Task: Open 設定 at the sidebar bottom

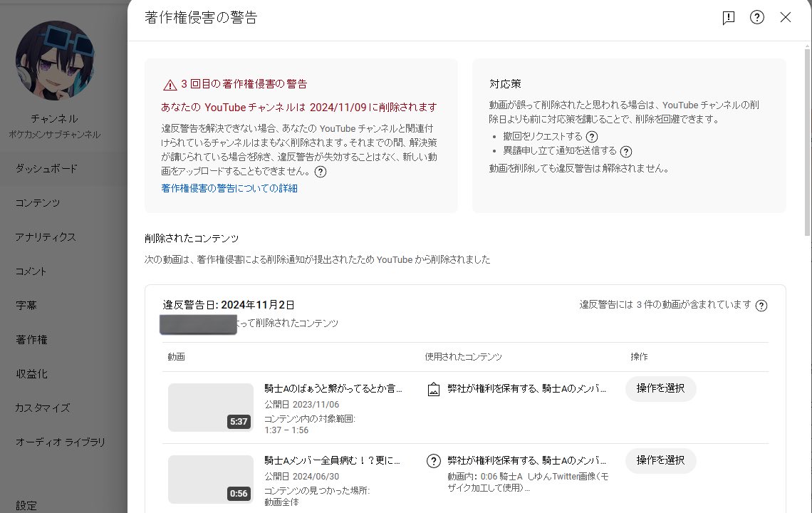Action: [x=26, y=505]
